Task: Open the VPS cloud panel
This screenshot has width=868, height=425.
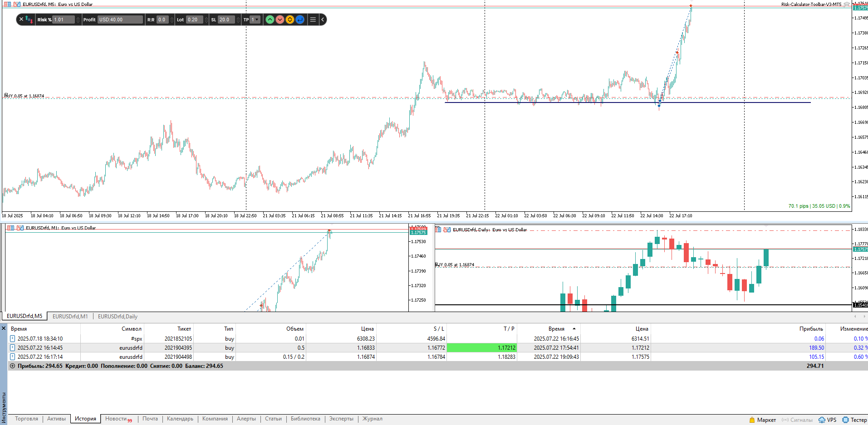Action: (x=827, y=420)
